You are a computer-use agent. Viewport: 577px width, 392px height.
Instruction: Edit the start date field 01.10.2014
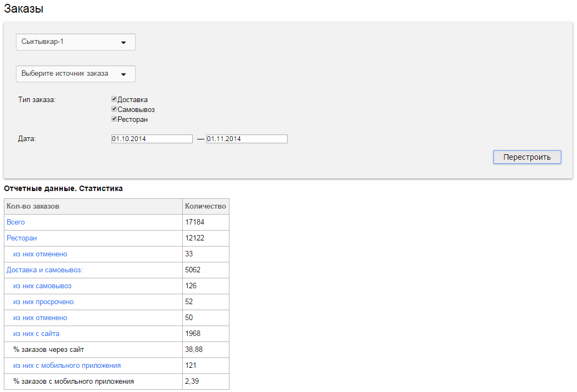pos(152,139)
